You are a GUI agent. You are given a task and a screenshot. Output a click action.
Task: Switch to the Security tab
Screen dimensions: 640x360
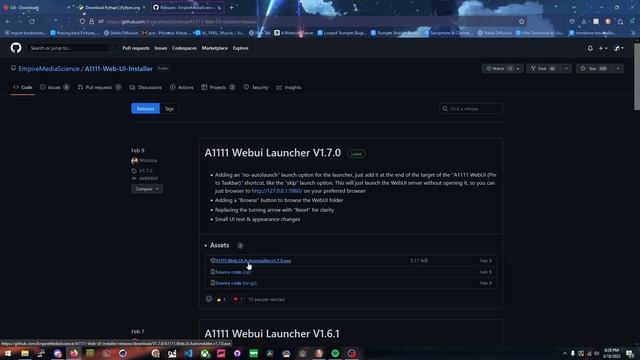pyautogui.click(x=256, y=87)
